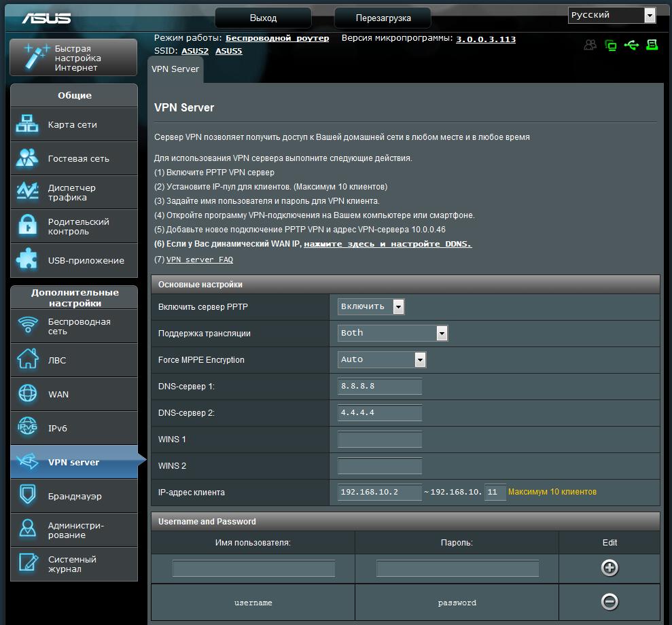The height and width of the screenshot is (625, 672).
Task: Open Родительский контроль padlock icon
Action: (28, 226)
